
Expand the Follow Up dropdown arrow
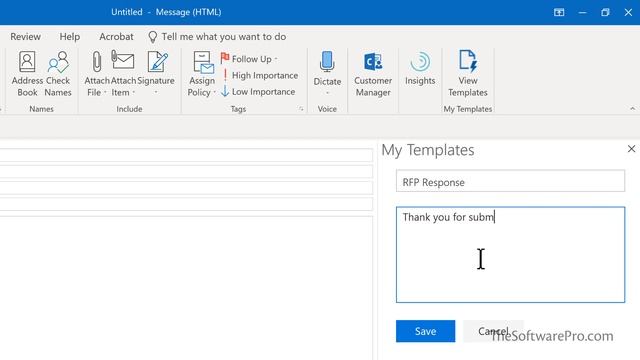coord(276,59)
